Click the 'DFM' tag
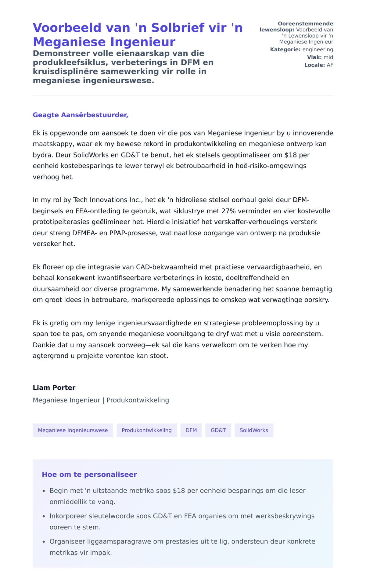The image size is (366, 588). [191, 430]
